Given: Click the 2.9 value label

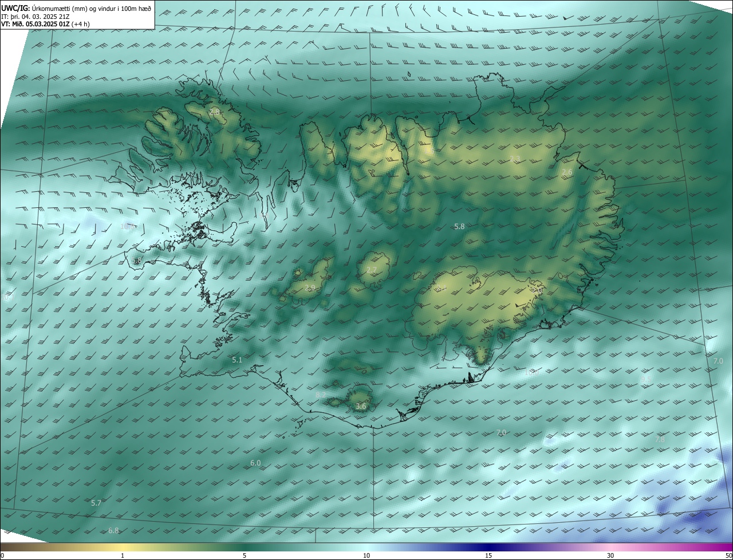Looking at the screenshot, I should [310, 288].
